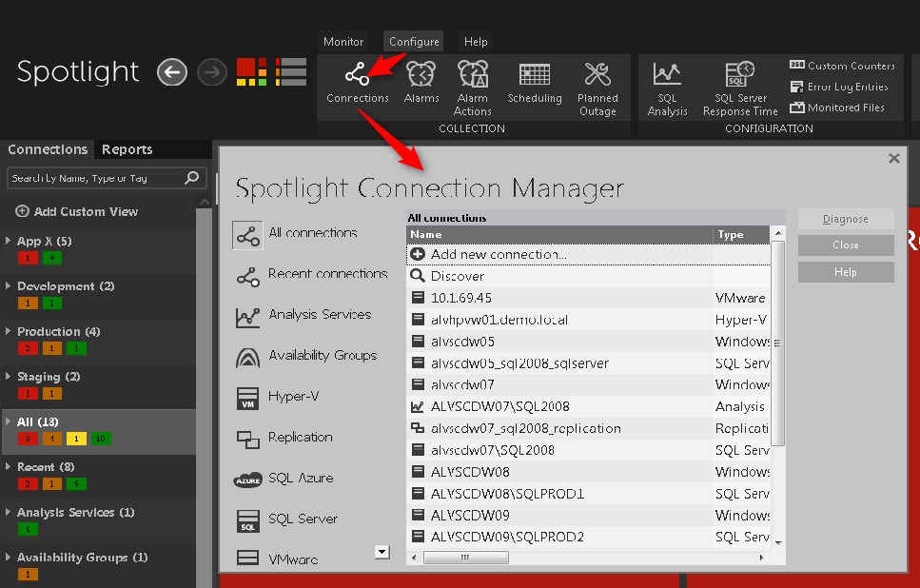Expand the App X connection group
The height and width of the screenshot is (588, 920).
click(x=9, y=242)
